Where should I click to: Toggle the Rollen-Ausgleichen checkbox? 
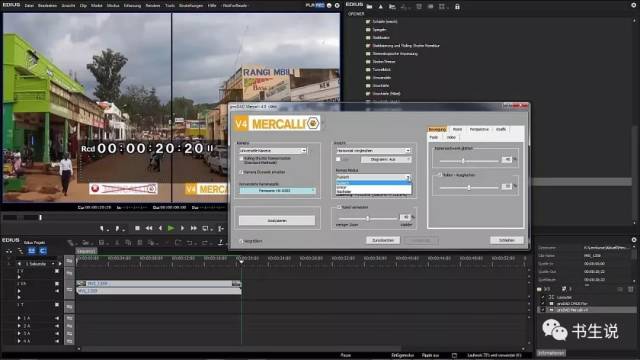click(439, 175)
